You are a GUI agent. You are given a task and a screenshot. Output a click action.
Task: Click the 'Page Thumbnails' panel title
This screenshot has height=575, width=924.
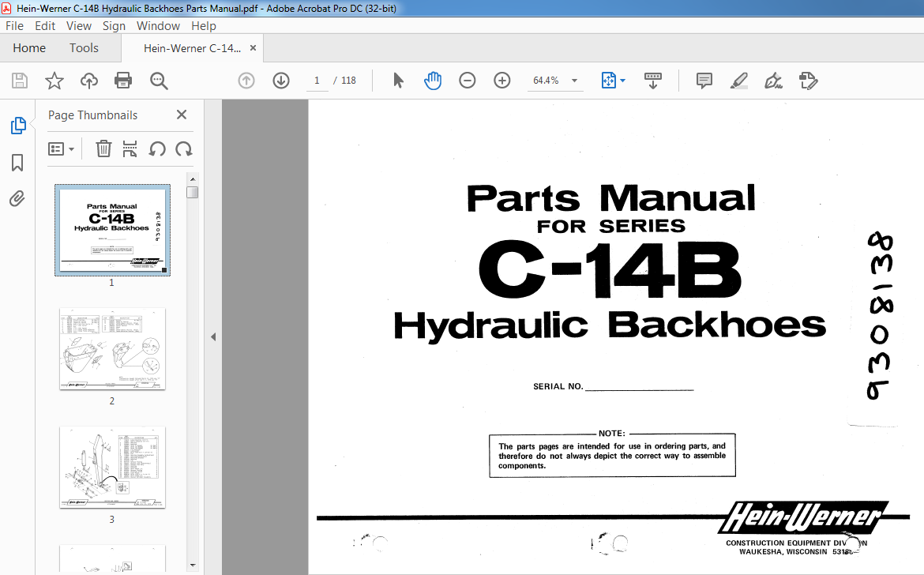[x=92, y=115]
